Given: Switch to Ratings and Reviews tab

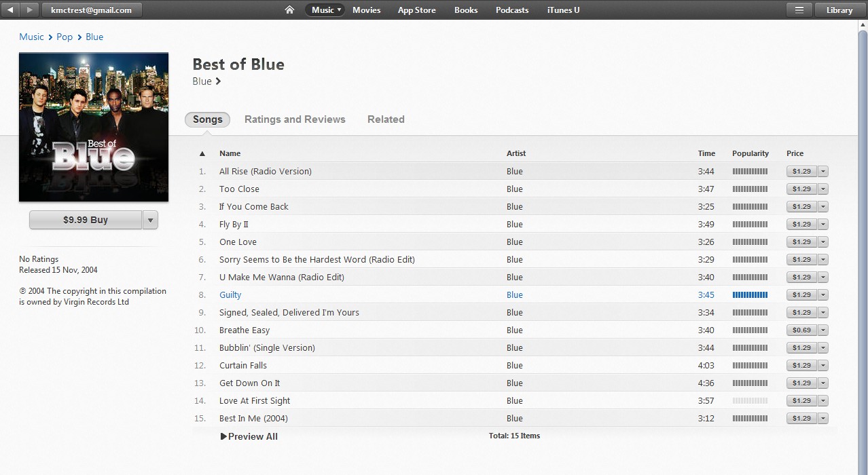Looking at the screenshot, I should [295, 119].
